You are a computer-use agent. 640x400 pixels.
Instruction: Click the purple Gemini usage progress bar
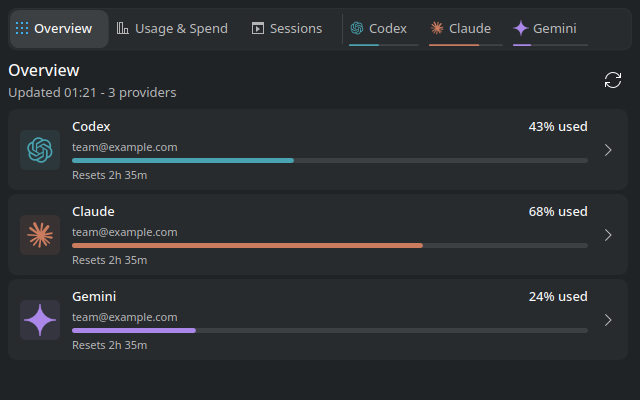pos(330,330)
